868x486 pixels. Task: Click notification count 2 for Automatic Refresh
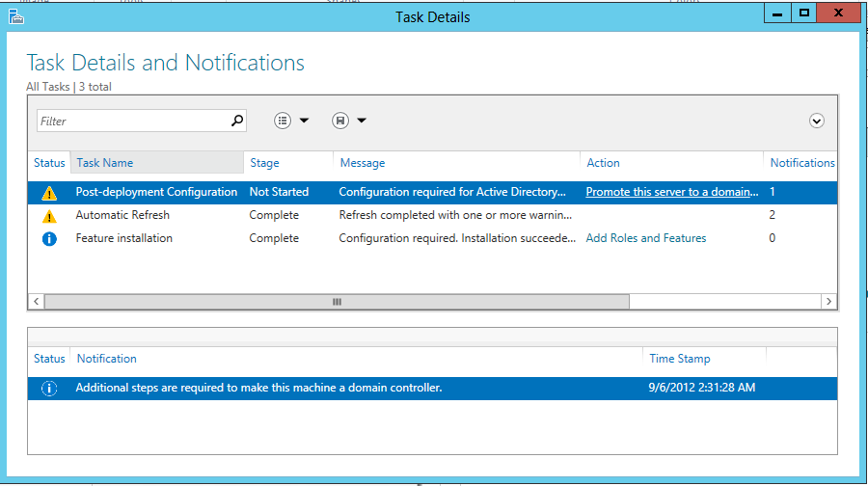(x=773, y=215)
